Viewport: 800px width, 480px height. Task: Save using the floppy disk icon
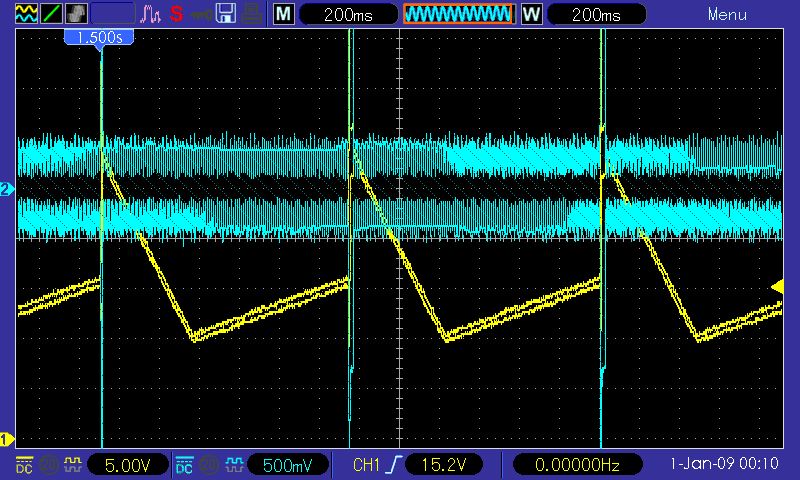tap(227, 14)
